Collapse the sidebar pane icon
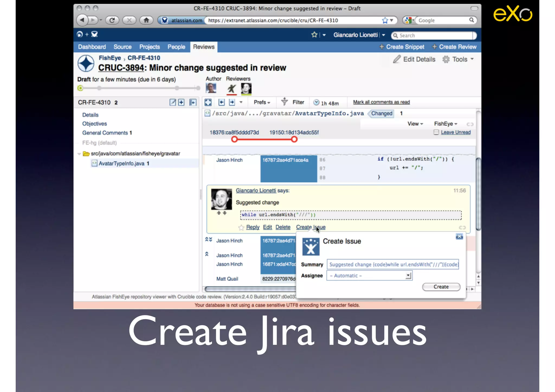This screenshot has width=555, height=392. (193, 102)
